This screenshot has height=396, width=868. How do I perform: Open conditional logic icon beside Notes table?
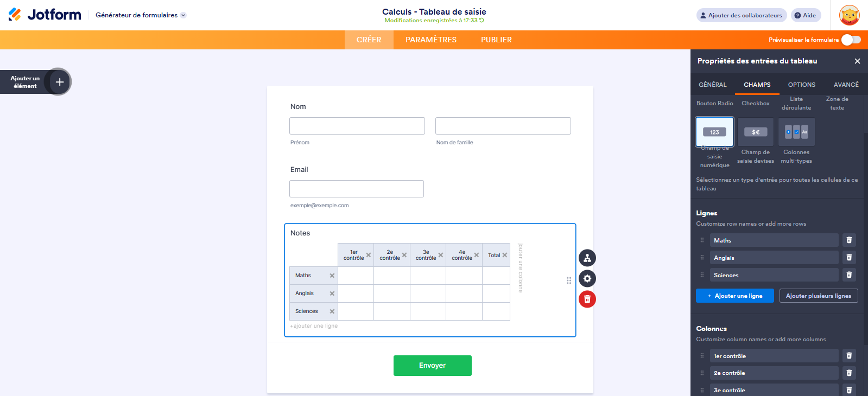tap(587, 258)
